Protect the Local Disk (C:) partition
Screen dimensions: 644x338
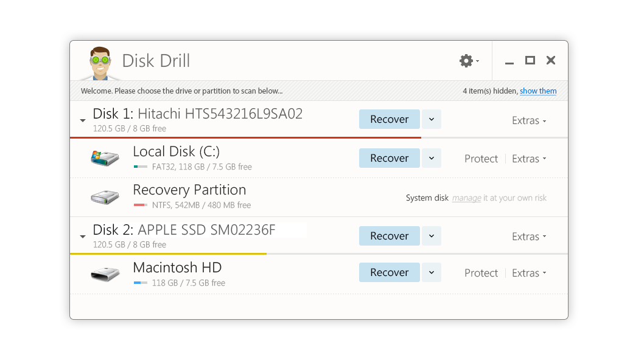(x=481, y=159)
